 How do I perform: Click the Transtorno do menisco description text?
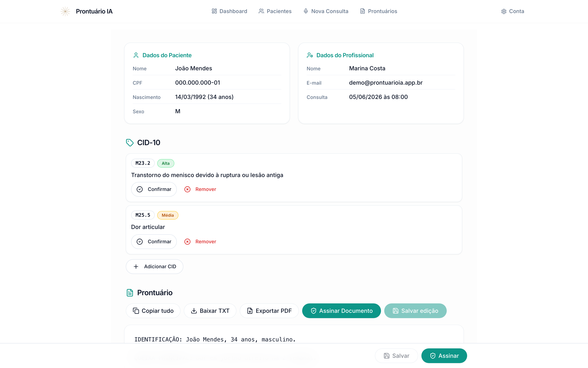tap(207, 175)
